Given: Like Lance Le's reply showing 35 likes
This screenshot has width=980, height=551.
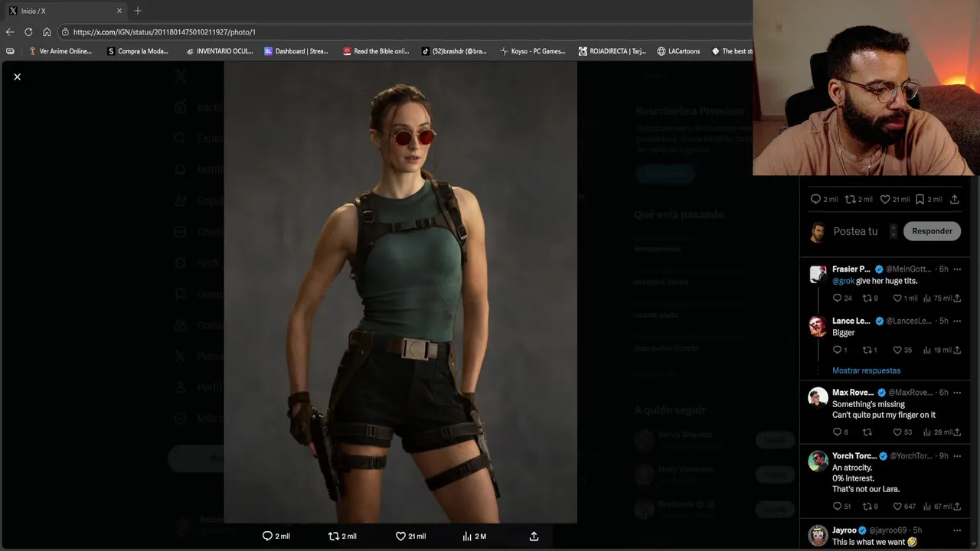Looking at the screenshot, I should (897, 350).
